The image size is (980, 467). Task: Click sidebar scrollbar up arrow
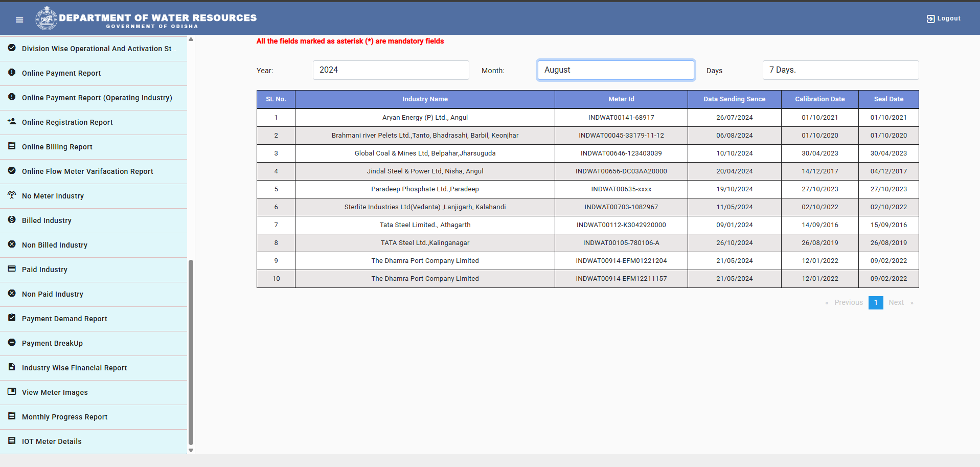[x=191, y=39]
